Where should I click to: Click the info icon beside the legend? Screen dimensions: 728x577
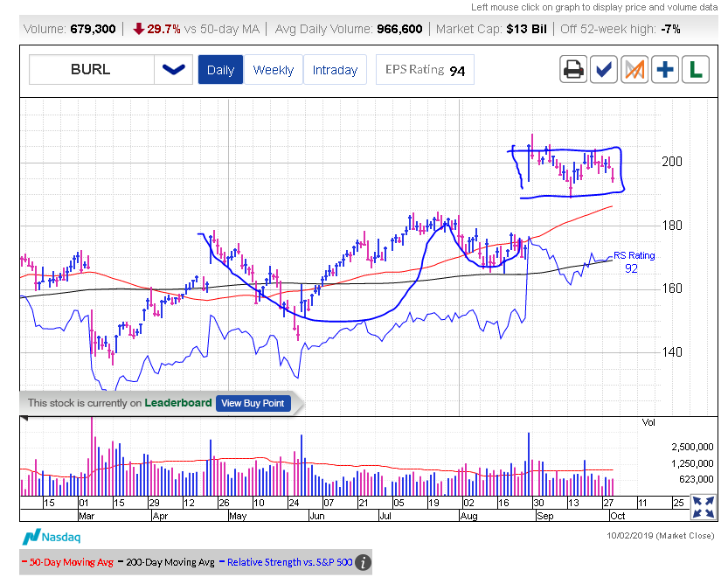pyautogui.click(x=363, y=562)
